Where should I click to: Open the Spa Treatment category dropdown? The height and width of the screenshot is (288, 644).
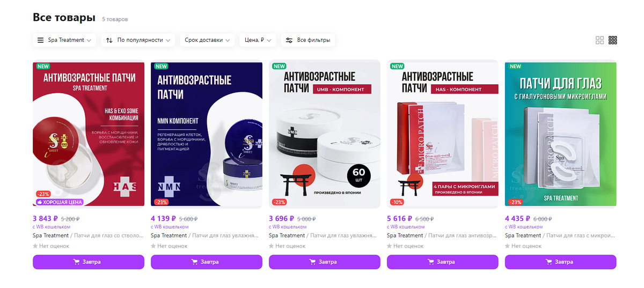click(x=64, y=40)
